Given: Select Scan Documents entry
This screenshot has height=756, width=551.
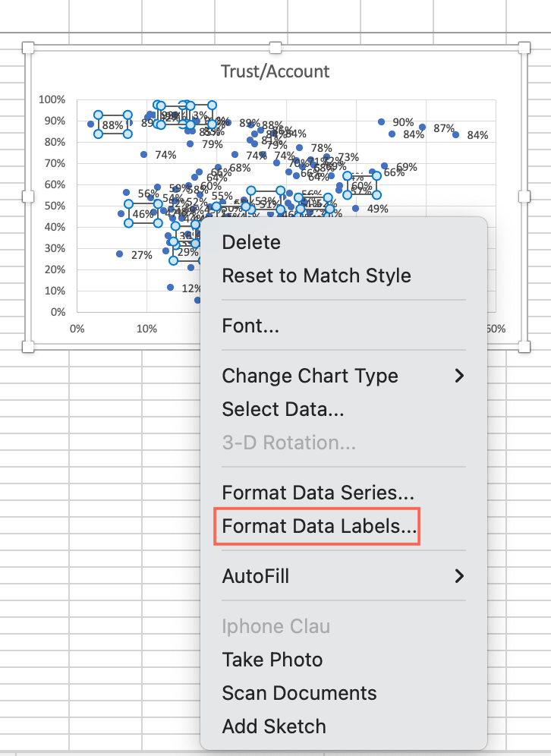Looking at the screenshot, I should [x=299, y=693].
